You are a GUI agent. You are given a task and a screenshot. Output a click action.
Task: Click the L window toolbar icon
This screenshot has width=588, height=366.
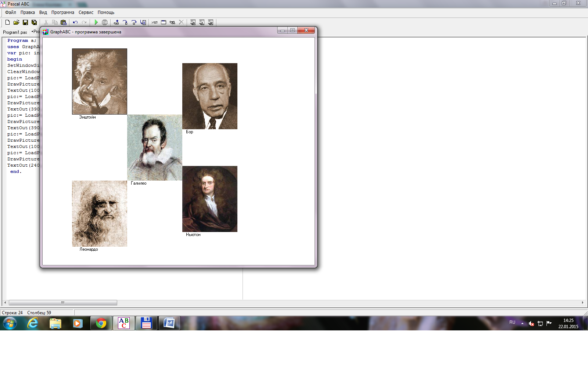(x=202, y=22)
